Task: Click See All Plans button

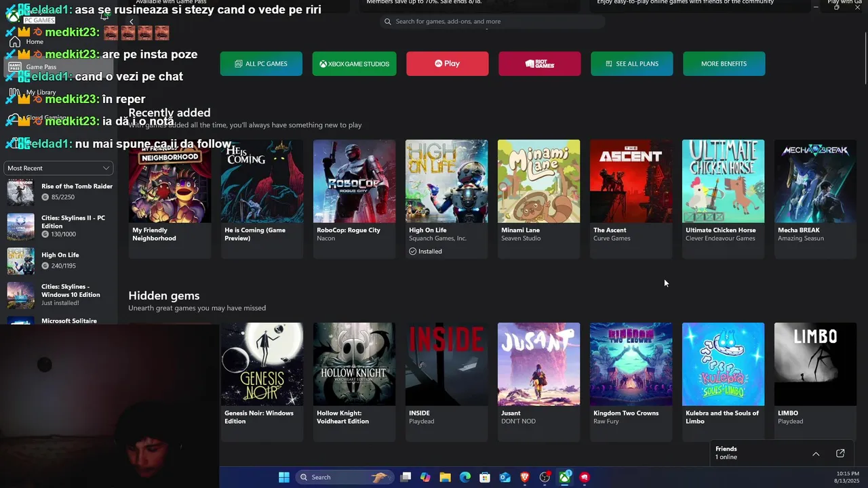Action: [x=631, y=64]
